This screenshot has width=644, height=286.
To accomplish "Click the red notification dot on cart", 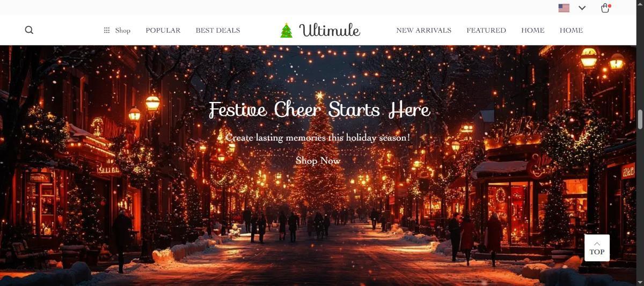I will pyautogui.click(x=610, y=6).
